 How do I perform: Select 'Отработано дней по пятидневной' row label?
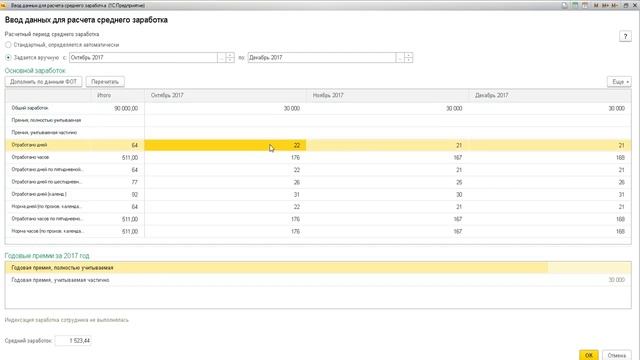pos(47,169)
